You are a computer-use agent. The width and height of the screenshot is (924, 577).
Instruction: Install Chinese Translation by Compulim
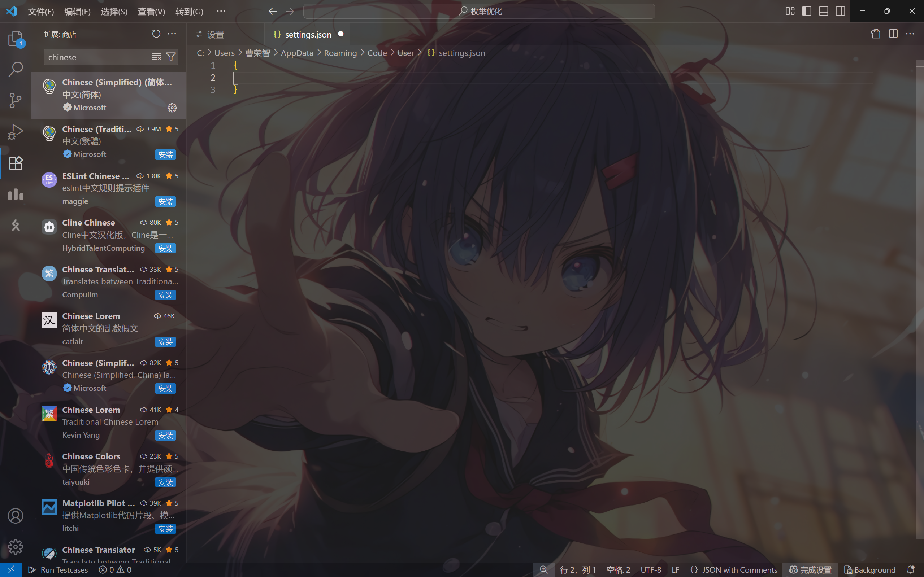165,295
